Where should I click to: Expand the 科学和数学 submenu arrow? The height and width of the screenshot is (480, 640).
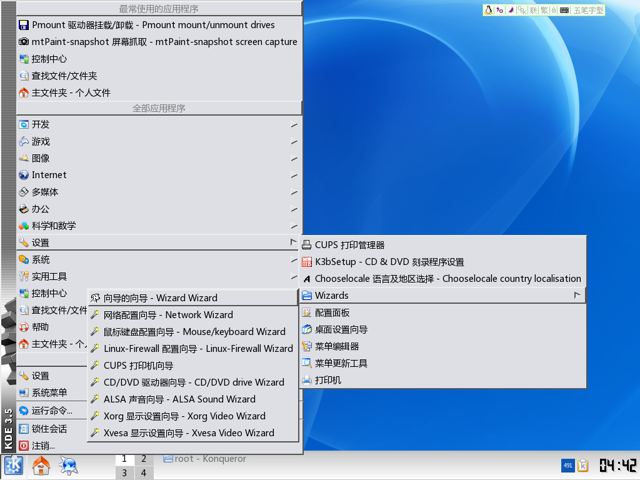[294, 226]
